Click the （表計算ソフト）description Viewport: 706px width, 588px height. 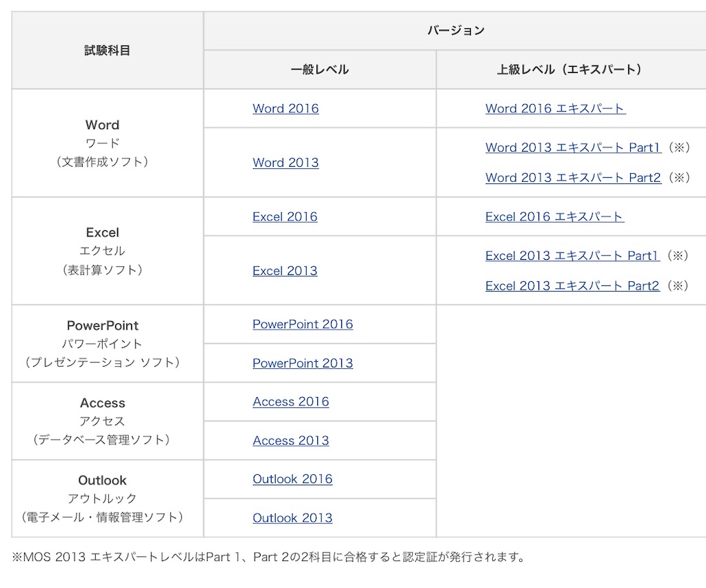click(x=103, y=270)
